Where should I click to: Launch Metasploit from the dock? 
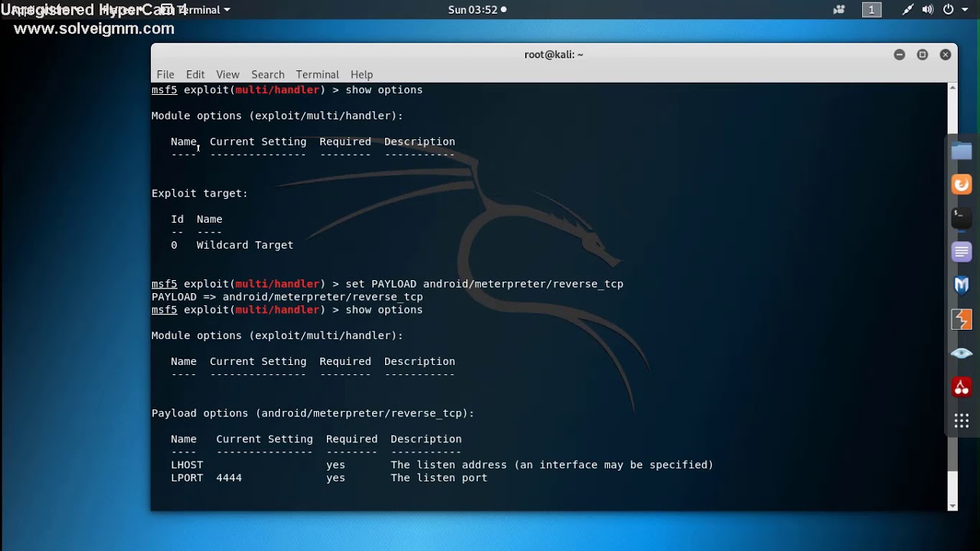point(962,285)
